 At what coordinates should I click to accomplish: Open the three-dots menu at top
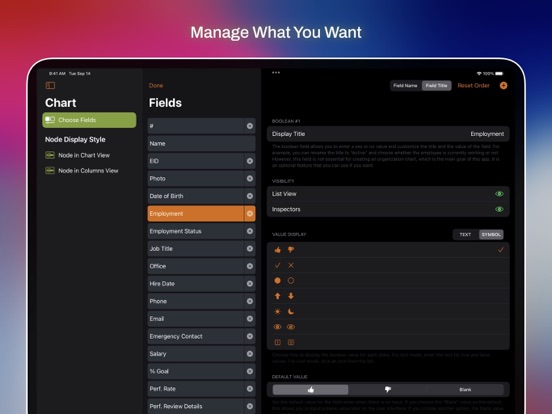pyautogui.click(x=276, y=73)
